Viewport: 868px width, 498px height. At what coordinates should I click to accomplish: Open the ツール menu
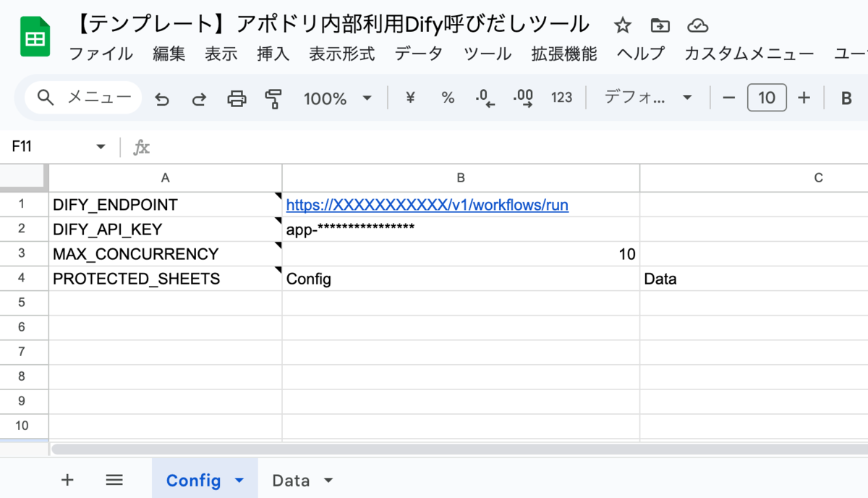[x=488, y=54]
